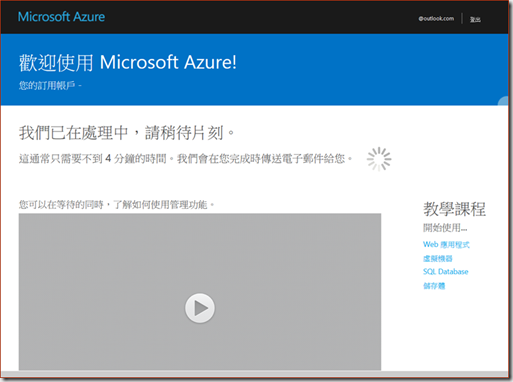Image resolution: width=513 pixels, height=382 pixels.
Task: Open the Web 應用程式 tutorial link
Action: (x=446, y=245)
